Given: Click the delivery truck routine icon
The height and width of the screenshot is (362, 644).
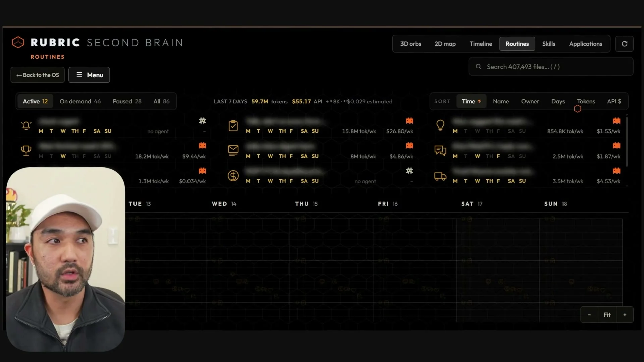Looking at the screenshot, I should click(x=440, y=176).
